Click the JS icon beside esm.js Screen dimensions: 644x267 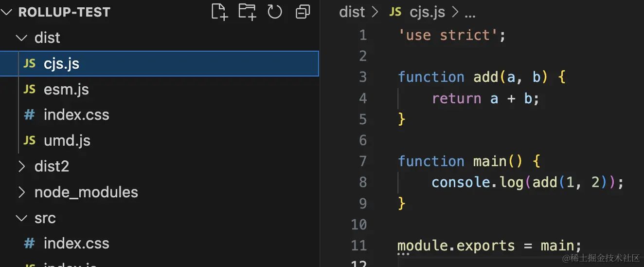click(30, 90)
